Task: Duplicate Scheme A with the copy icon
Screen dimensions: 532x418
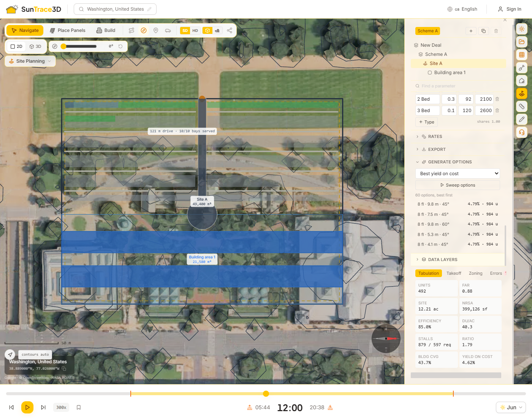Action: point(483,31)
